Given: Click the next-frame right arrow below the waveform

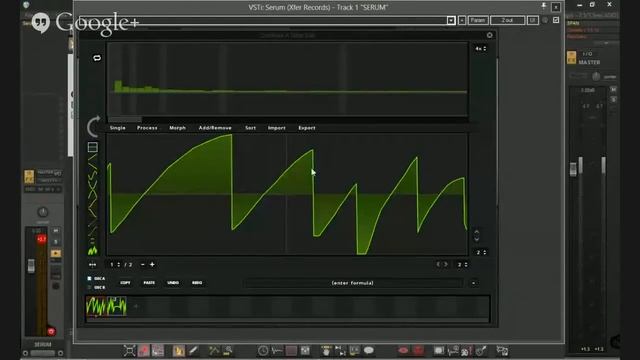Looking at the screenshot, I should click(x=446, y=264).
